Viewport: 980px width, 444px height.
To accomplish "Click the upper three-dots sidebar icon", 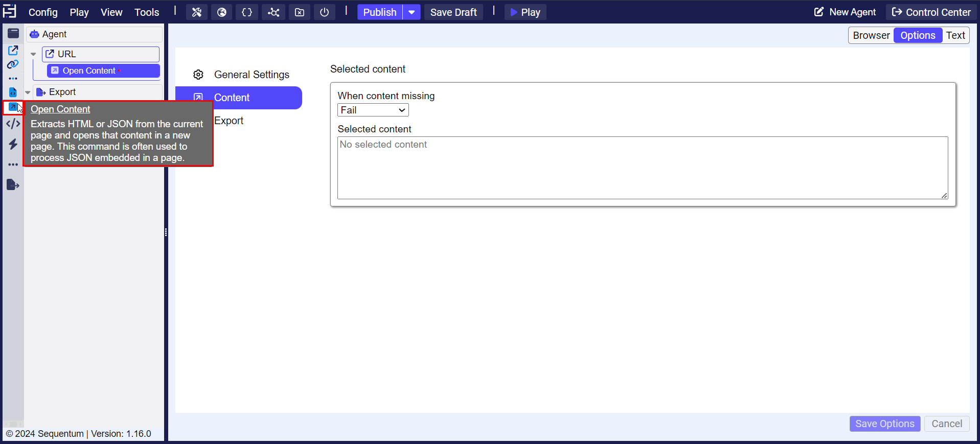I will pyautogui.click(x=13, y=79).
